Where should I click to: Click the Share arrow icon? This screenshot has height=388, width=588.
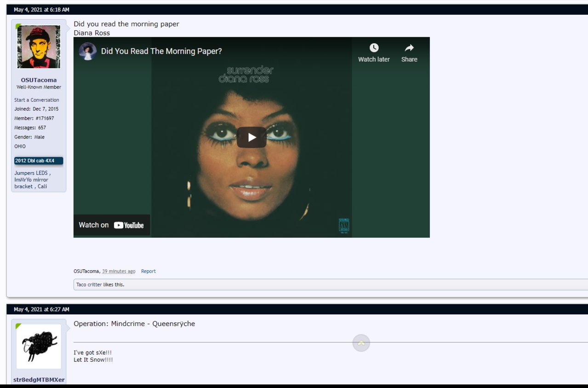pyautogui.click(x=409, y=48)
